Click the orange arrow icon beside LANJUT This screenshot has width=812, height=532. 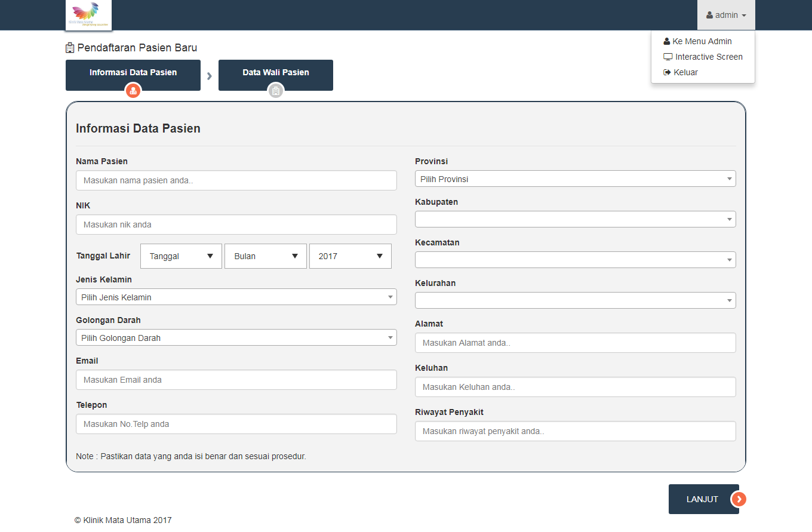pyautogui.click(x=739, y=499)
